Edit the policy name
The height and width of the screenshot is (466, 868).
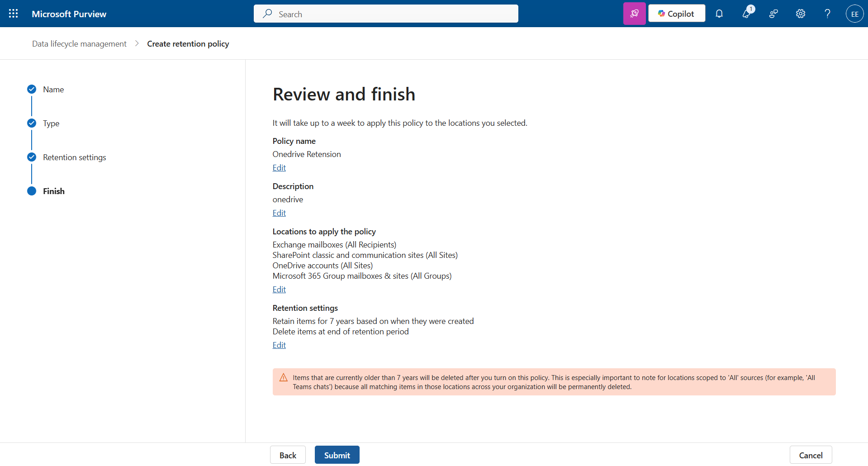(x=279, y=167)
